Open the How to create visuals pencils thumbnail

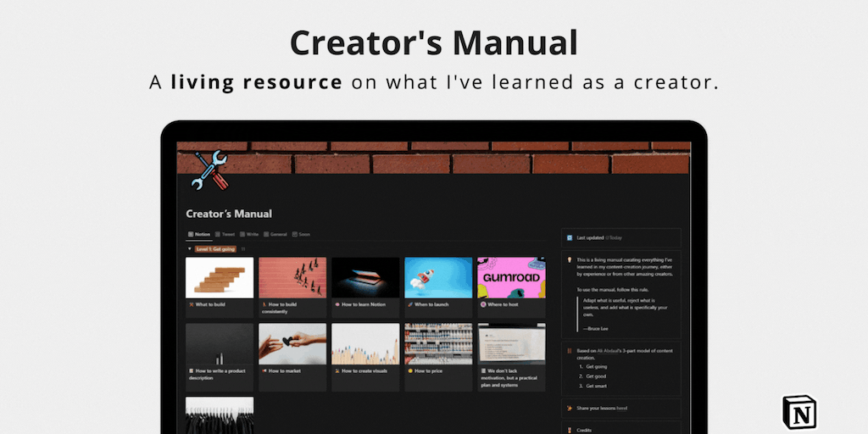click(x=366, y=344)
